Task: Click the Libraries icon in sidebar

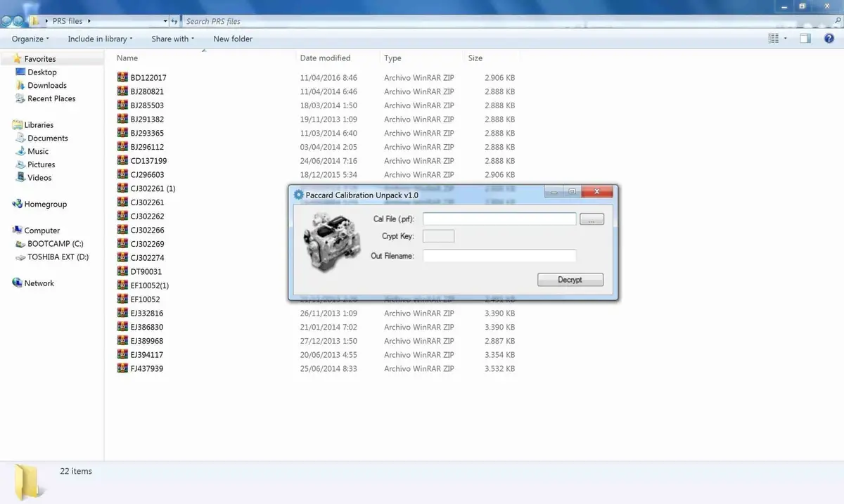Action: [x=18, y=125]
